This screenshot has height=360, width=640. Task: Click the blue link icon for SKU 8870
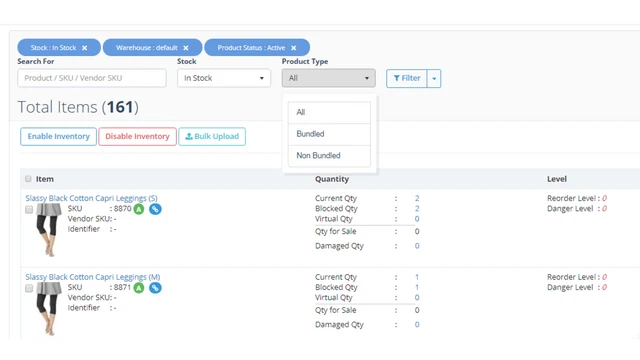tap(155, 209)
